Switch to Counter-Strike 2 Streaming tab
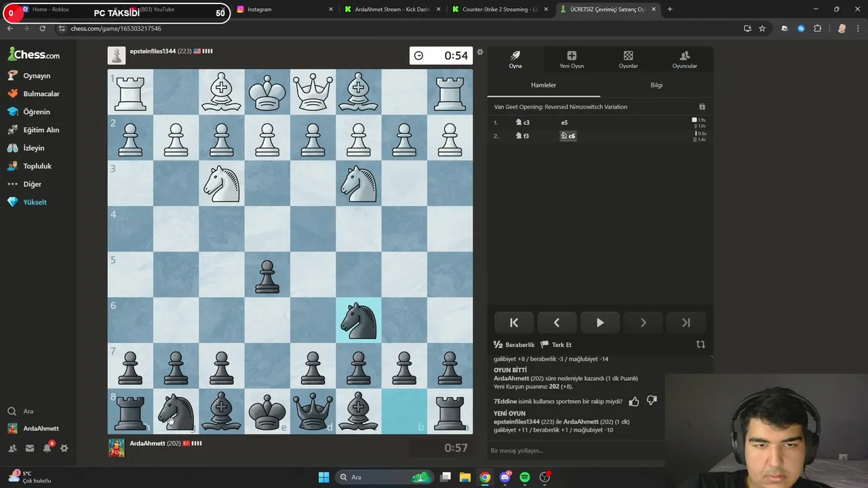Screen dimensions: 868x488 [500, 9]
